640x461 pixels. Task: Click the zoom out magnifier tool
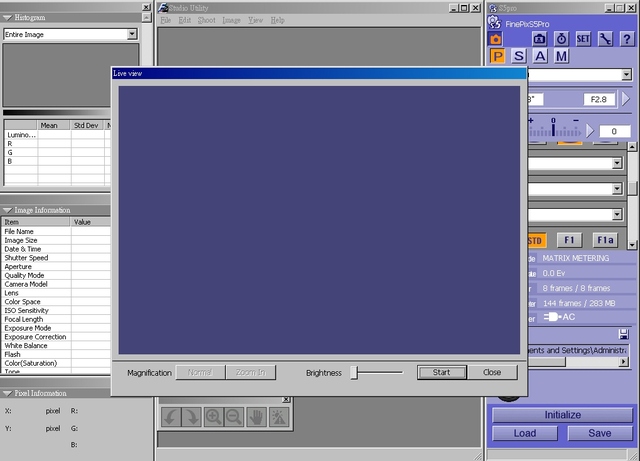coord(234,417)
